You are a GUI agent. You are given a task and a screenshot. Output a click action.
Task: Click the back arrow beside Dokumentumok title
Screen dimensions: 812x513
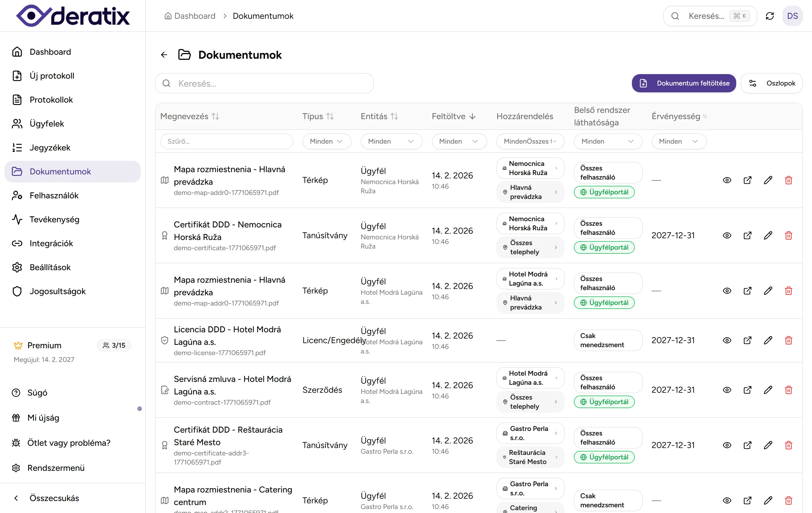click(164, 55)
